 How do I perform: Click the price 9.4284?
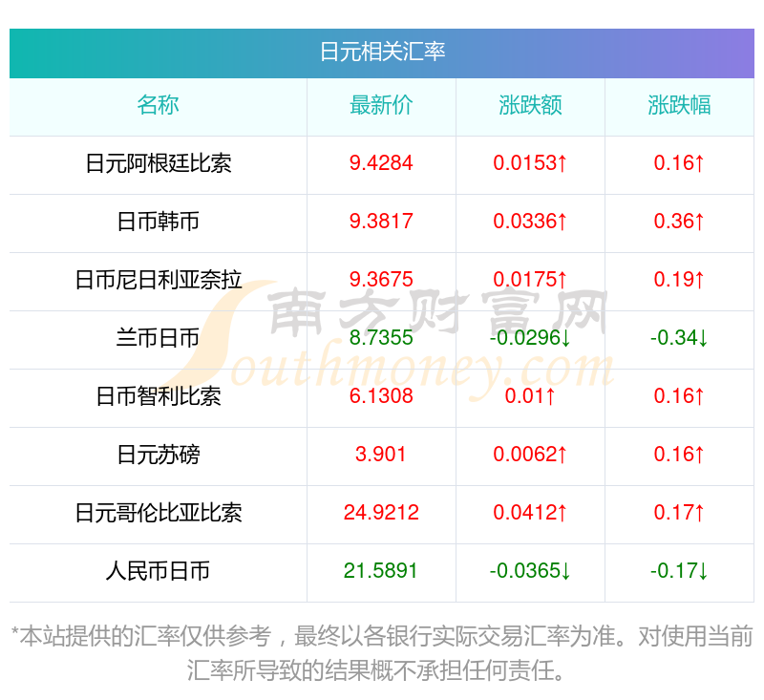[381, 163]
